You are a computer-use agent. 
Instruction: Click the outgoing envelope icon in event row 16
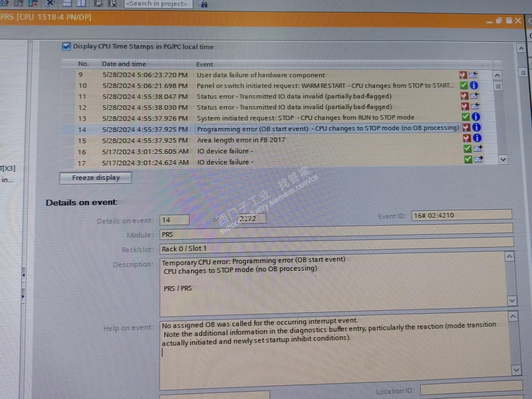click(x=478, y=148)
